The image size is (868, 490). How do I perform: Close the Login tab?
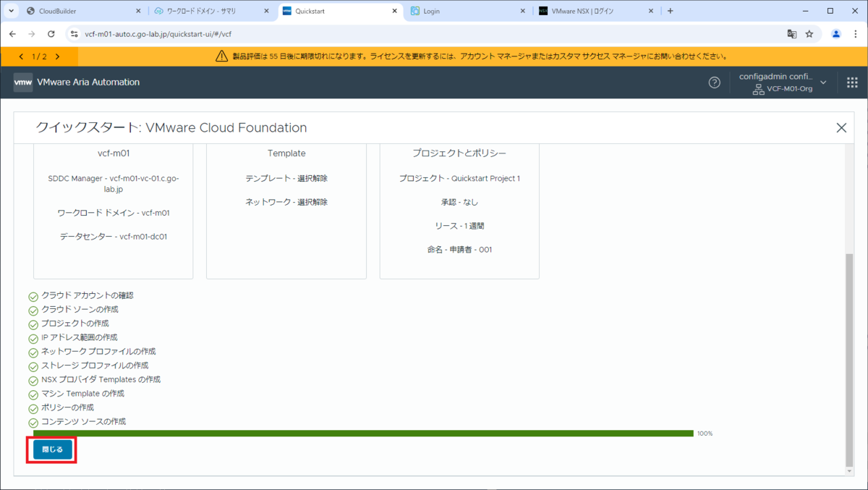[x=523, y=11]
